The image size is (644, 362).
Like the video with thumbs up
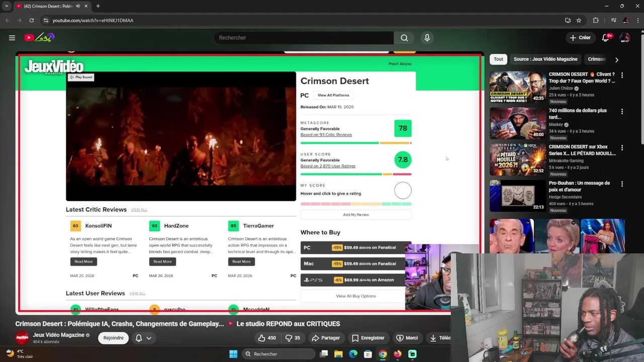pos(267,338)
